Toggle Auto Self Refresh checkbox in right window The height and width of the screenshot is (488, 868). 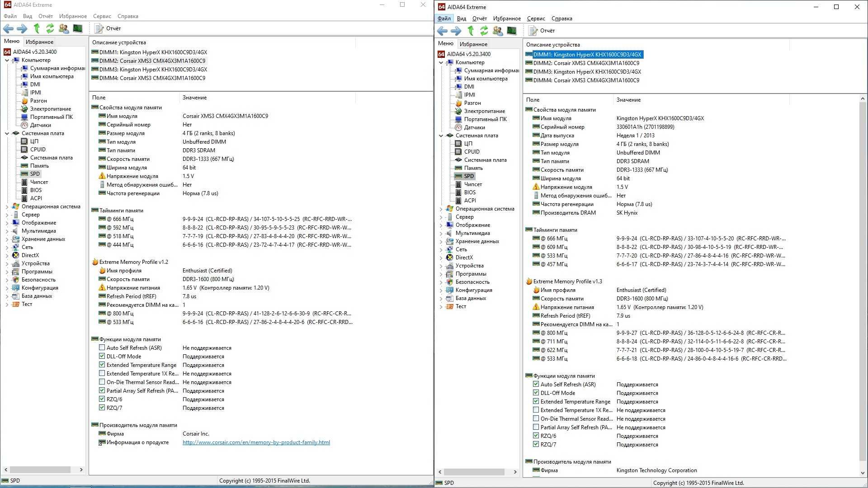[536, 384]
